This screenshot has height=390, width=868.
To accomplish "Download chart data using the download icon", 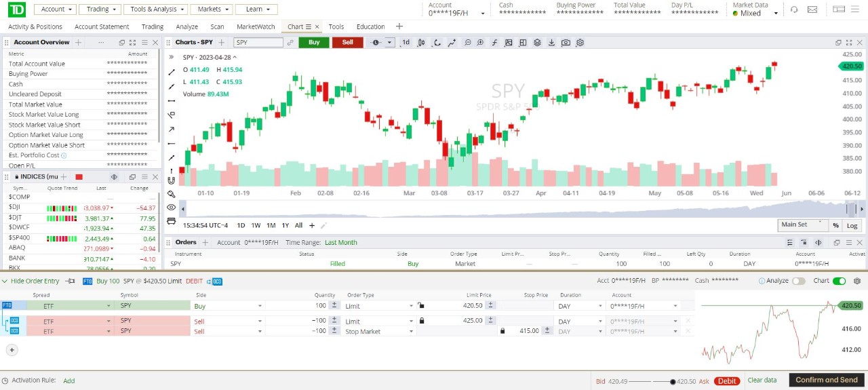I will point(551,42).
